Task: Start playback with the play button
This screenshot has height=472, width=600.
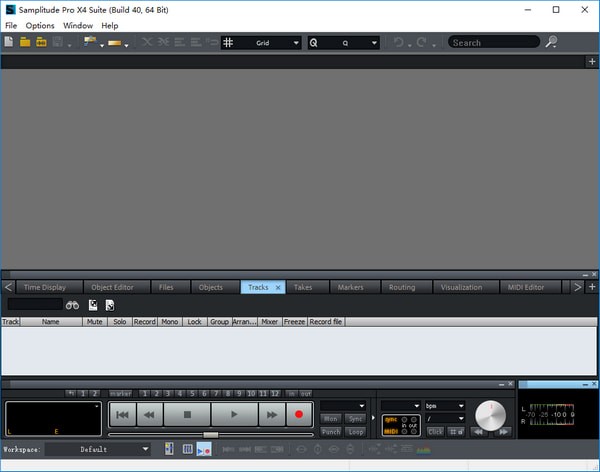Action: pos(234,414)
